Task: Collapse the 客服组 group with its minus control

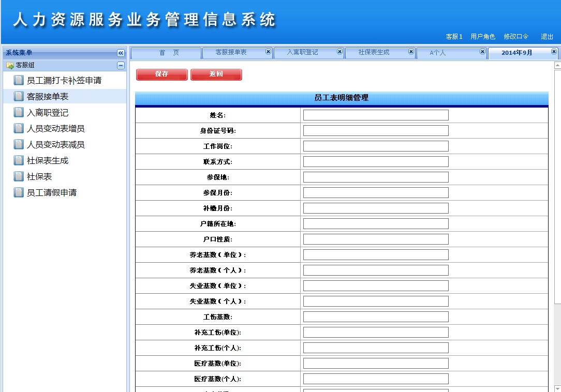Action: coord(120,65)
